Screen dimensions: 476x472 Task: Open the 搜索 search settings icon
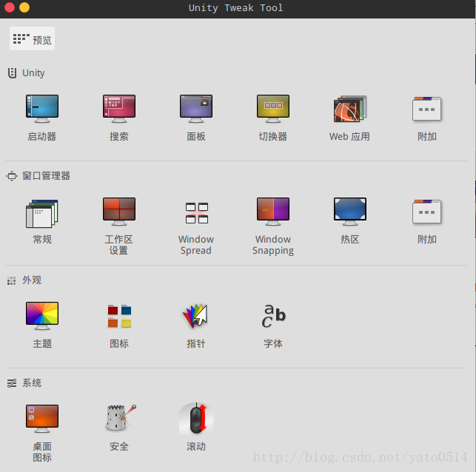point(119,109)
